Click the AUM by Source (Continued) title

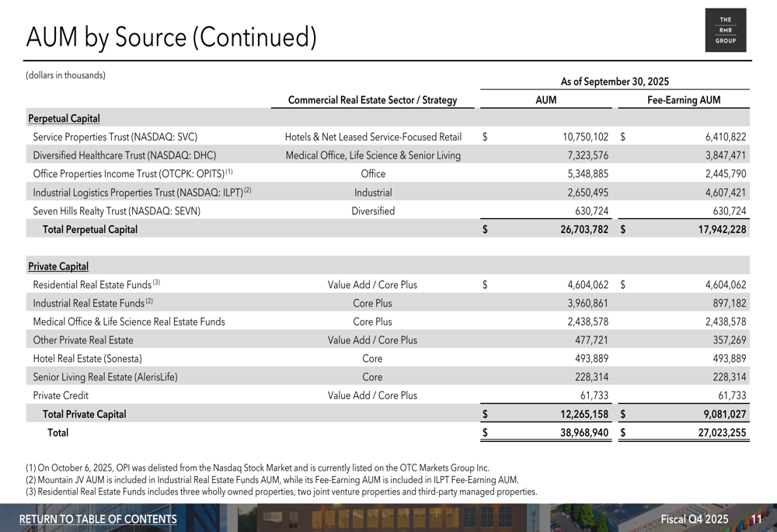pyautogui.click(x=171, y=37)
